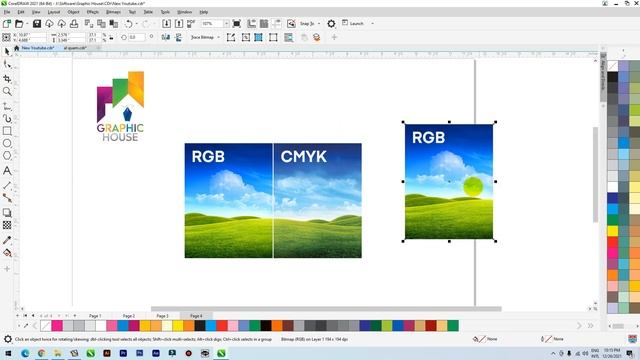Image resolution: width=640 pixels, height=360 pixels.
Task: Choose the Zoom tool in toolbox
Action: pos(7,91)
